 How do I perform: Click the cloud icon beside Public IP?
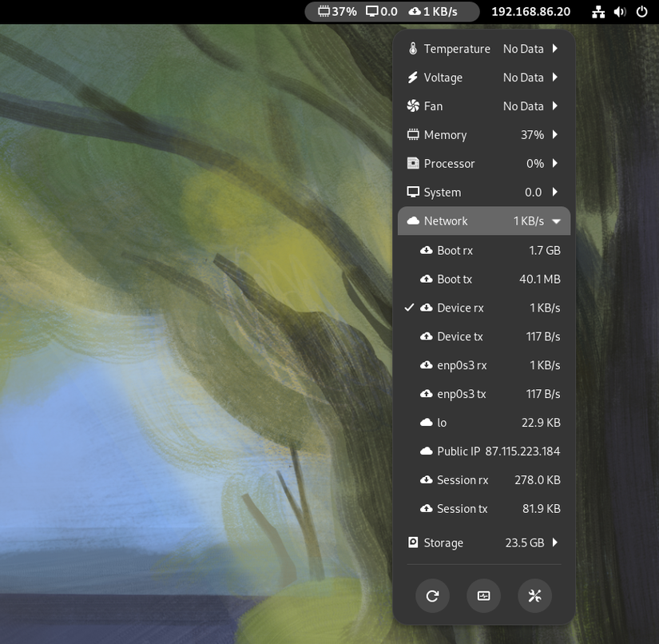427,451
